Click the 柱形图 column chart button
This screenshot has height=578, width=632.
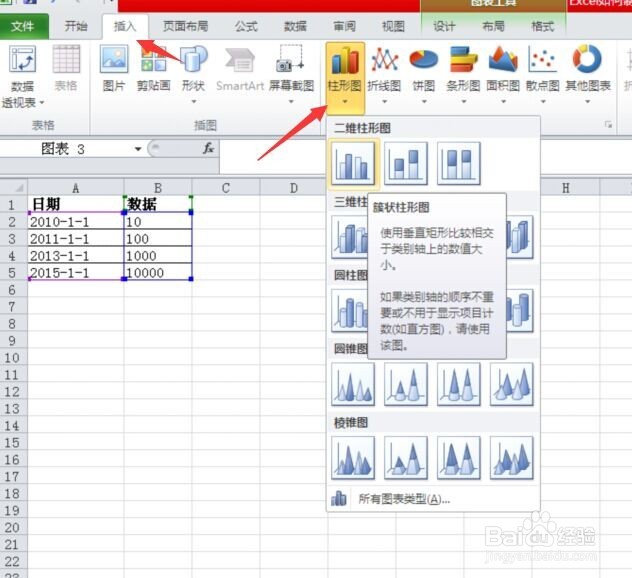pos(345,77)
